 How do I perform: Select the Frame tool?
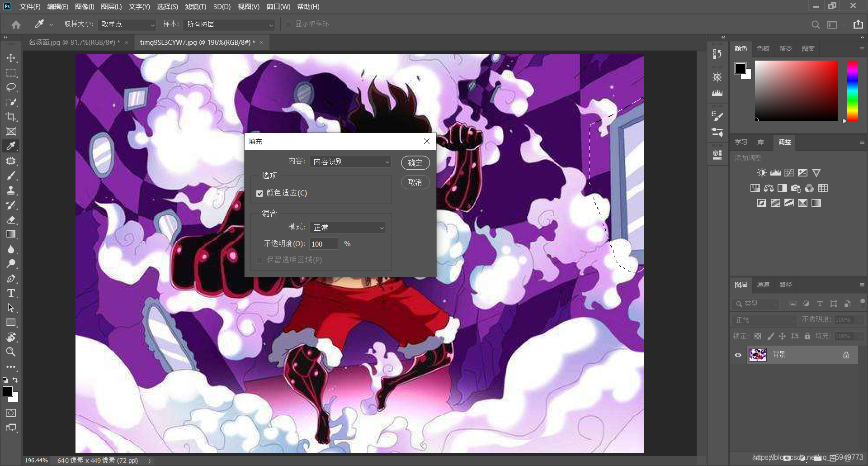click(11, 132)
